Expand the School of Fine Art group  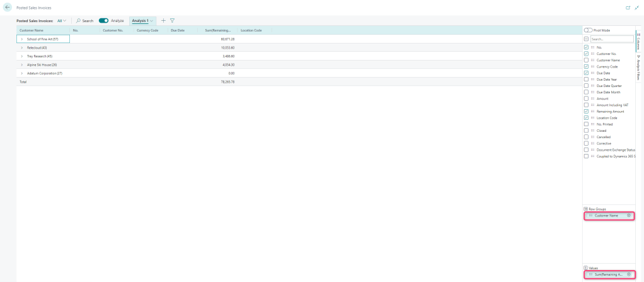[x=22, y=39]
